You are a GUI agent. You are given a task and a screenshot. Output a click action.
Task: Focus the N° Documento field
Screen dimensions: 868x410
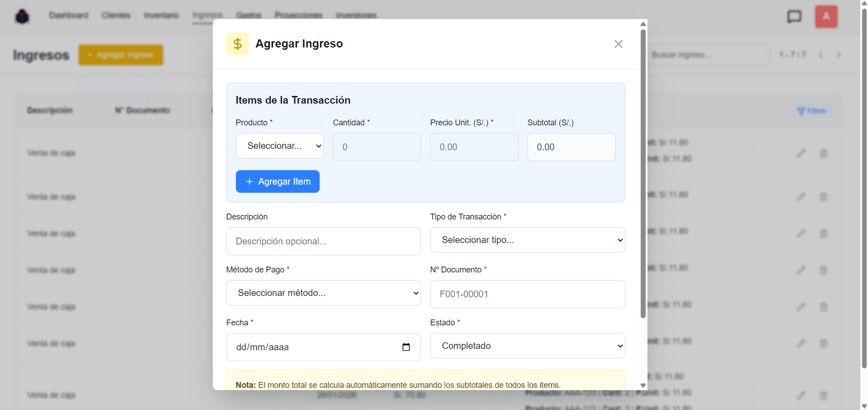pos(528,294)
